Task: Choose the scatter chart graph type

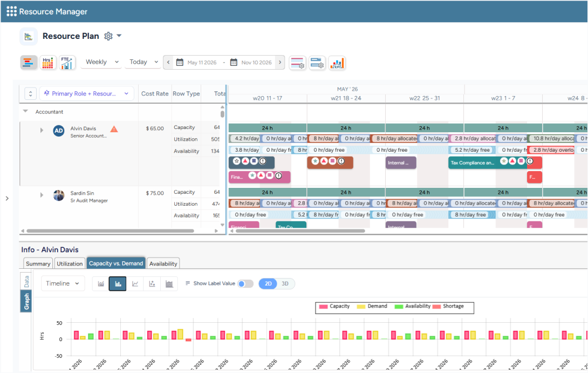Action: (x=152, y=284)
